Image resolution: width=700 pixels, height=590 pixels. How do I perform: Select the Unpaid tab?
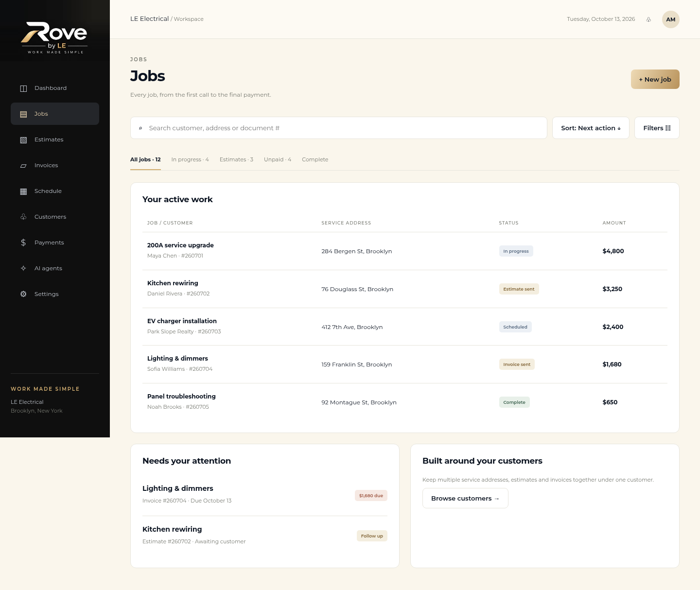[x=278, y=159]
